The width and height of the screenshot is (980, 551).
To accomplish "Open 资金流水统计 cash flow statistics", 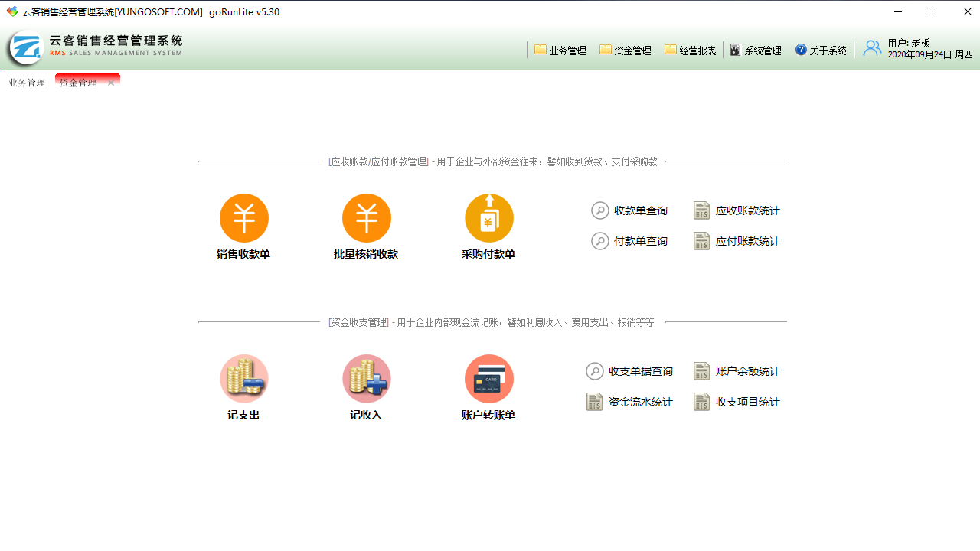I will pos(629,401).
